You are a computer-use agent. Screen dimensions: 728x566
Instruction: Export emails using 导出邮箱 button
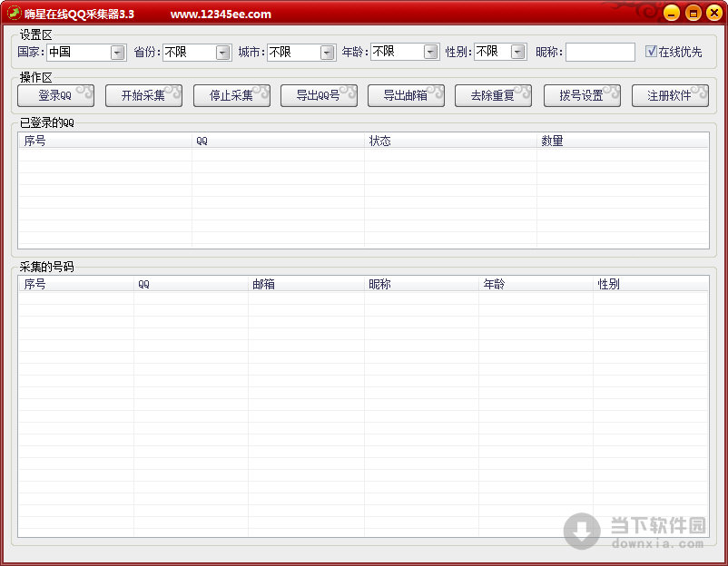[x=406, y=95]
